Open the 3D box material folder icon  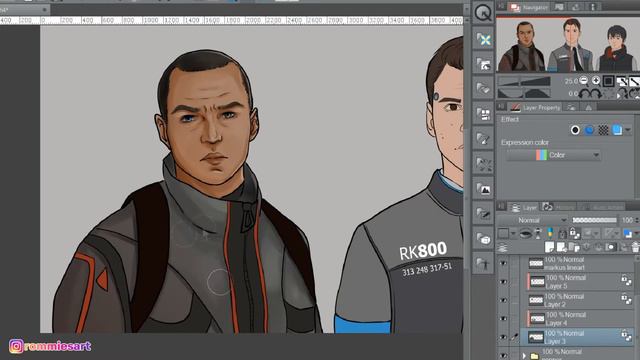click(483, 238)
